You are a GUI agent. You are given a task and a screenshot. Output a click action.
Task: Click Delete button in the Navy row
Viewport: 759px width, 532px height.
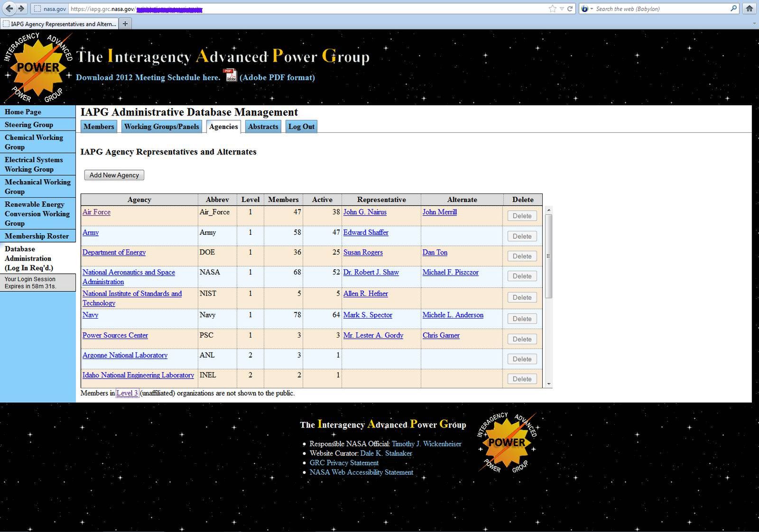(522, 319)
